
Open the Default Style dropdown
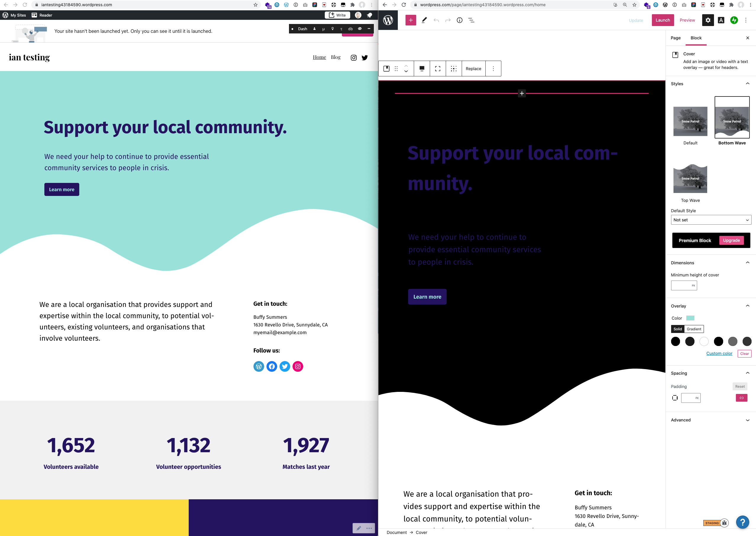pyautogui.click(x=711, y=220)
